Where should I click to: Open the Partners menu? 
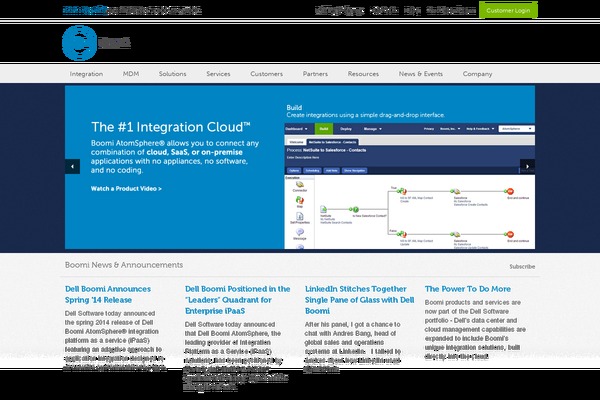[x=315, y=74]
